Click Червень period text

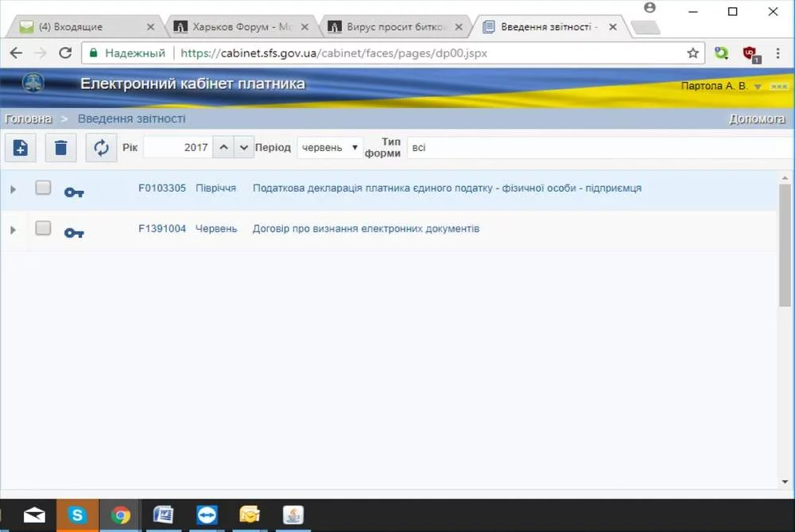tap(216, 229)
